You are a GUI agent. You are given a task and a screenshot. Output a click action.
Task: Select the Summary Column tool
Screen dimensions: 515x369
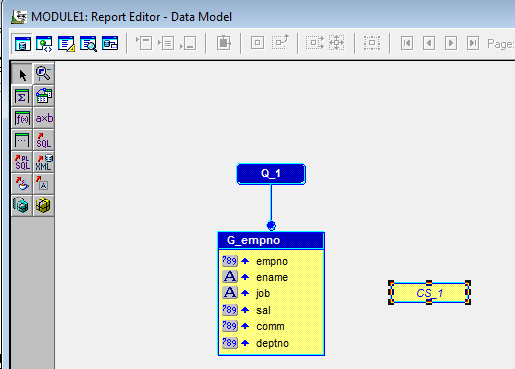click(x=22, y=96)
